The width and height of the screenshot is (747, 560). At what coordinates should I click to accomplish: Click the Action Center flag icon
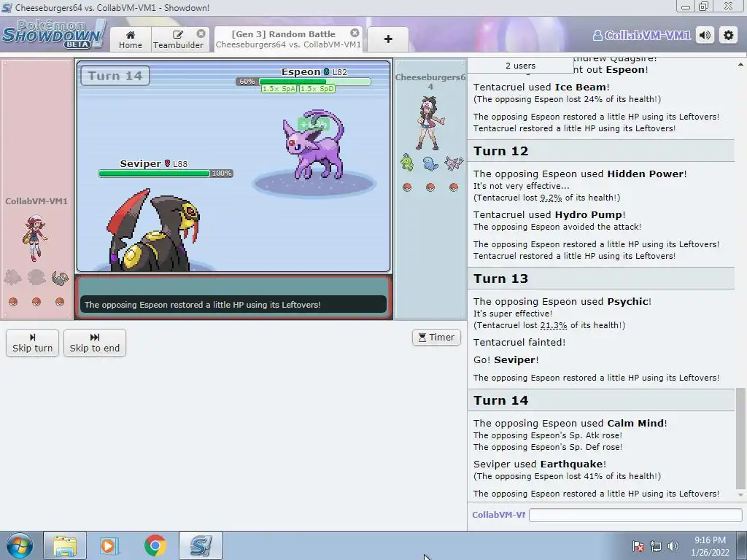(638, 547)
